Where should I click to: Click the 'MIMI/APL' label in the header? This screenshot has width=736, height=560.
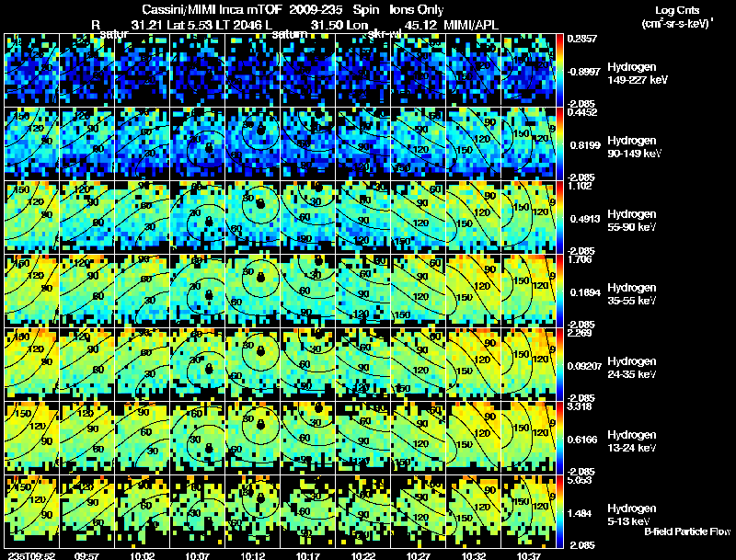tap(471, 26)
